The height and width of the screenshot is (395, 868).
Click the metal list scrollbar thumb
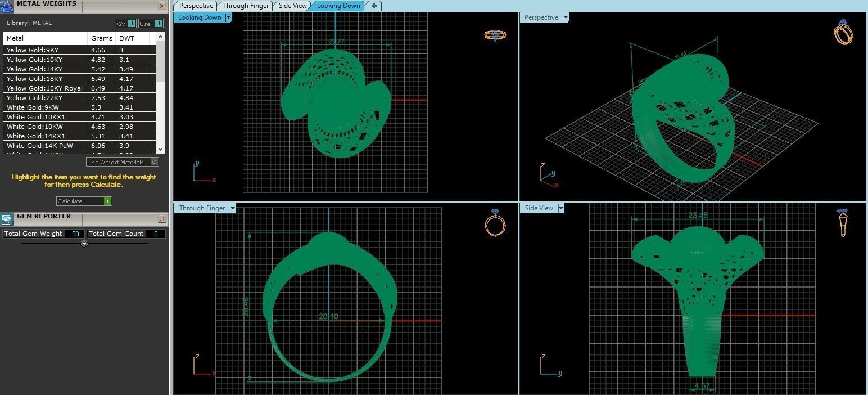tap(161, 61)
